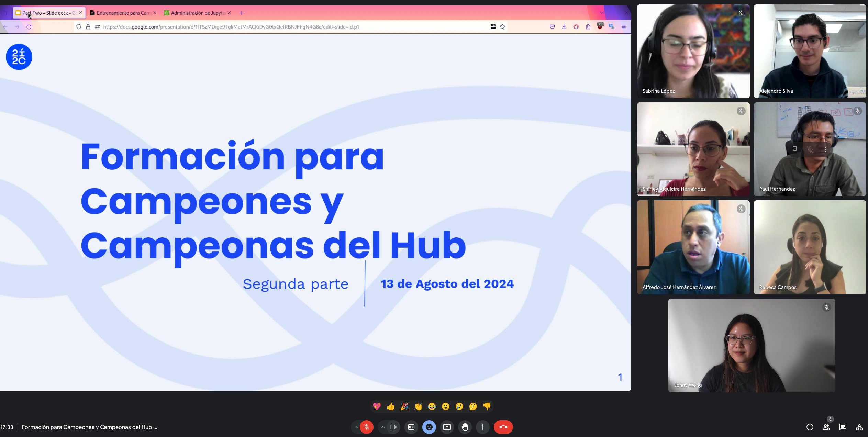Open more meeting options menu
The image size is (868, 437).
tap(483, 427)
